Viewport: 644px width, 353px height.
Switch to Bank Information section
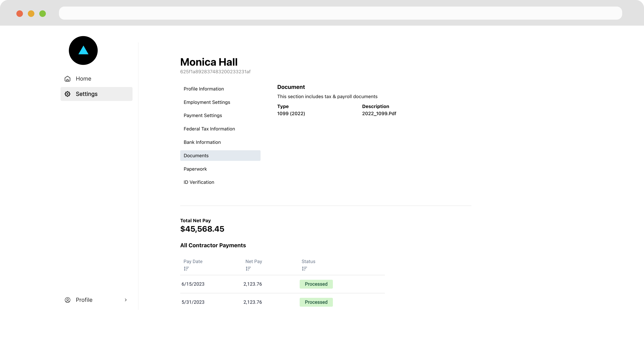[x=220, y=142]
